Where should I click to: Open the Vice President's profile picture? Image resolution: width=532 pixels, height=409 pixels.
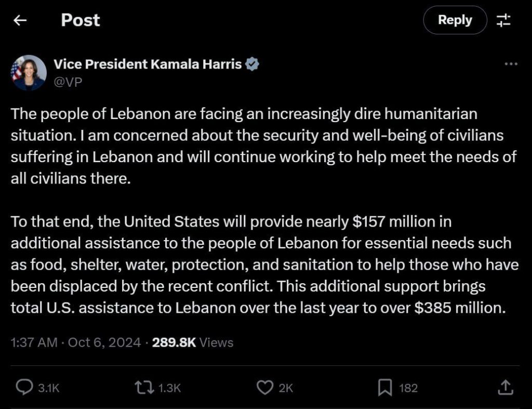coord(29,73)
